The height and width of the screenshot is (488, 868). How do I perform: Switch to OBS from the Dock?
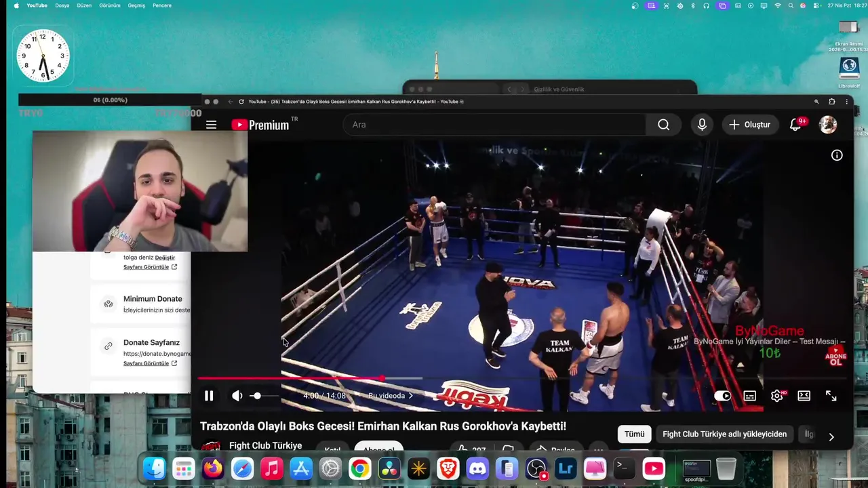point(536,468)
